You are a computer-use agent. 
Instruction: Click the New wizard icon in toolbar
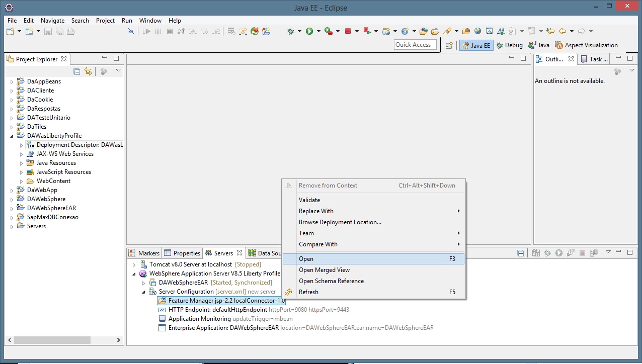click(x=11, y=31)
